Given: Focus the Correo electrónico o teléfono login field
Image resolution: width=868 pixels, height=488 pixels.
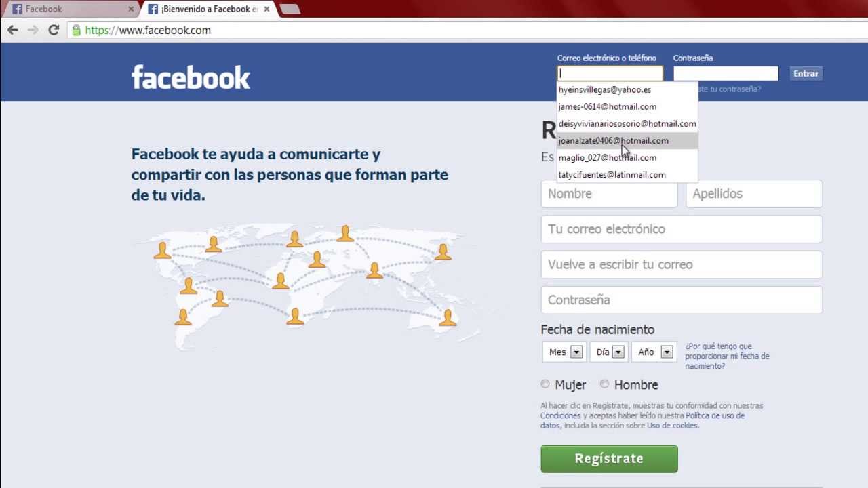Looking at the screenshot, I should click(610, 73).
